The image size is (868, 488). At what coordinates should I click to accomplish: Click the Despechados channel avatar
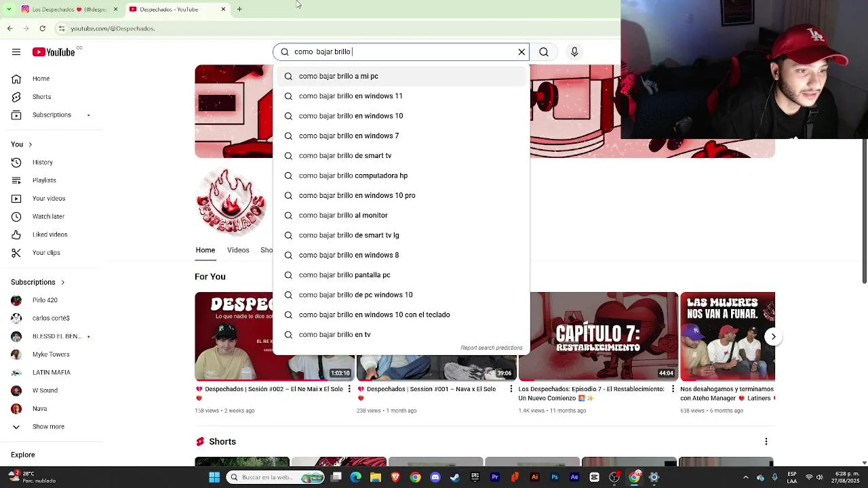231,201
